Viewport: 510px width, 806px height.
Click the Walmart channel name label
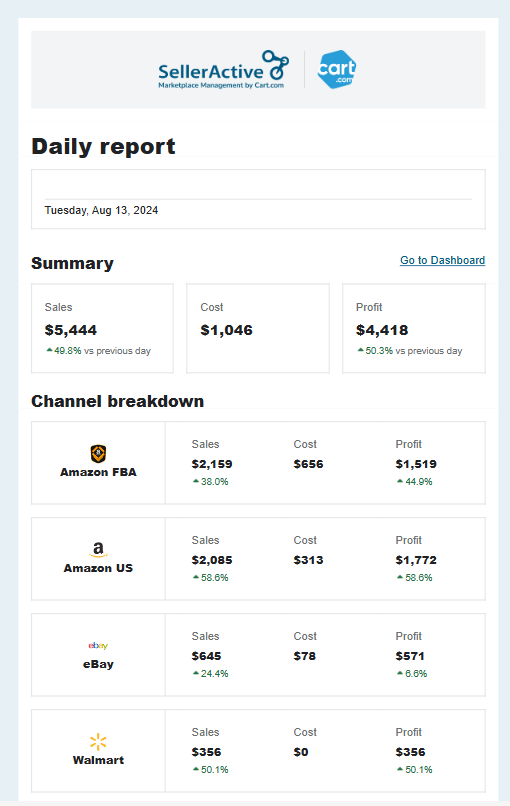click(98, 760)
